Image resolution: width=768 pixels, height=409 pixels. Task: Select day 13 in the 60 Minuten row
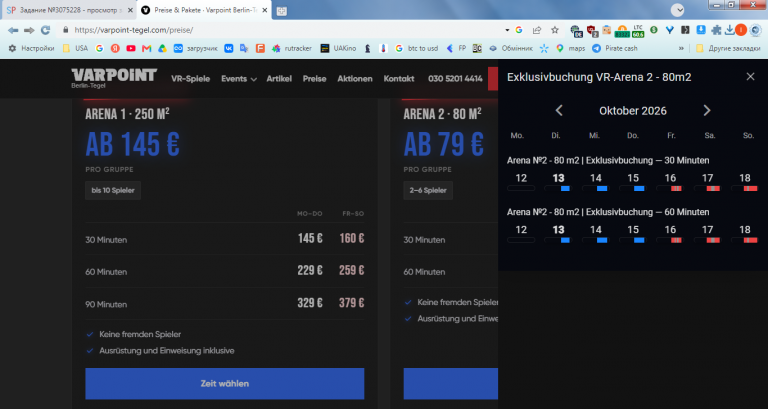click(558, 234)
